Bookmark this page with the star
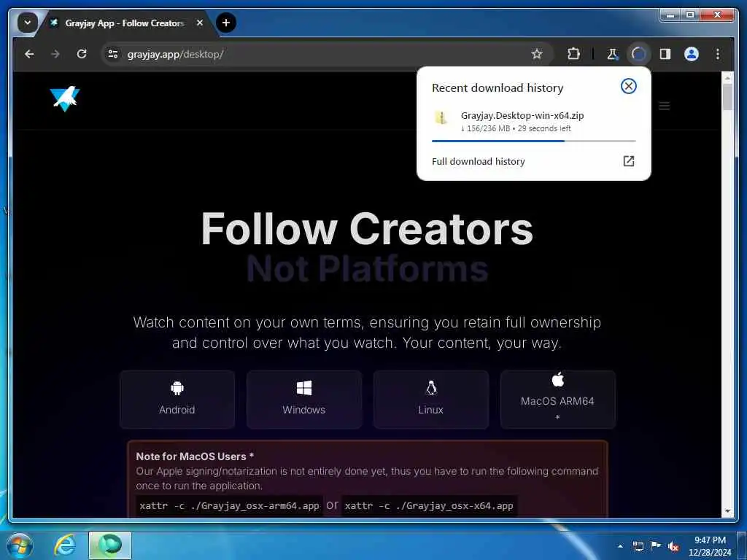 [x=537, y=54]
